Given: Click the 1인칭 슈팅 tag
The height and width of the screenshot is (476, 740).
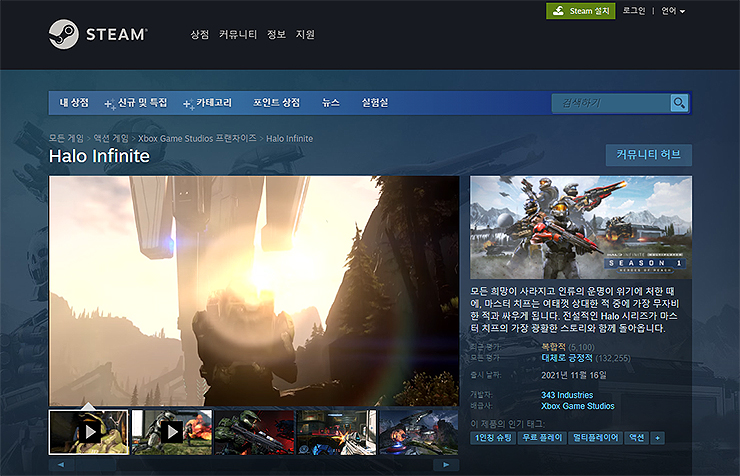Looking at the screenshot, I should click(493, 438).
